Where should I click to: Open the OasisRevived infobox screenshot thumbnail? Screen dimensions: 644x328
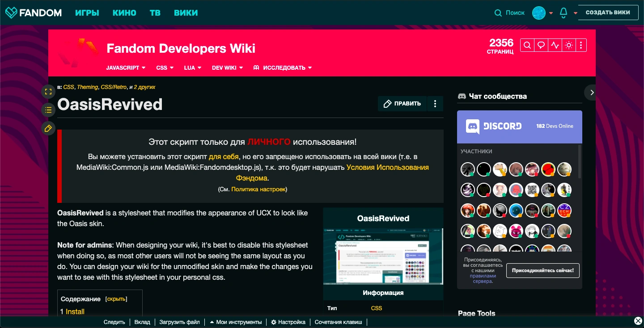[383, 257]
